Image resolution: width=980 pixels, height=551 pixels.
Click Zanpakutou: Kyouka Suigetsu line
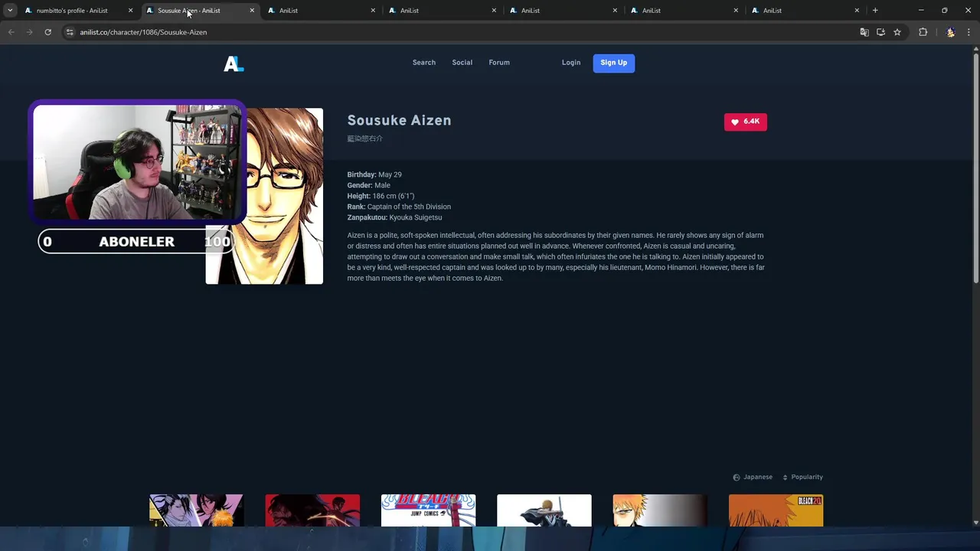(394, 217)
